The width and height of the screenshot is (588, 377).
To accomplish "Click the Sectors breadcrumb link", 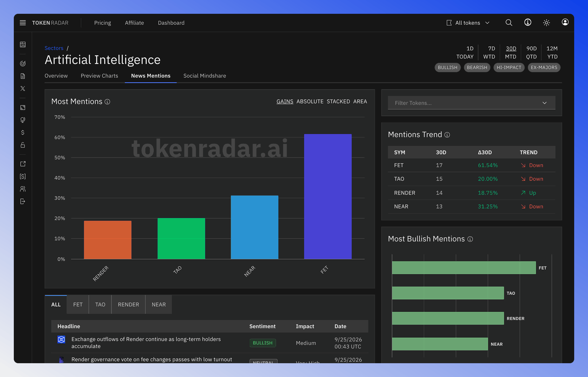I will point(54,48).
